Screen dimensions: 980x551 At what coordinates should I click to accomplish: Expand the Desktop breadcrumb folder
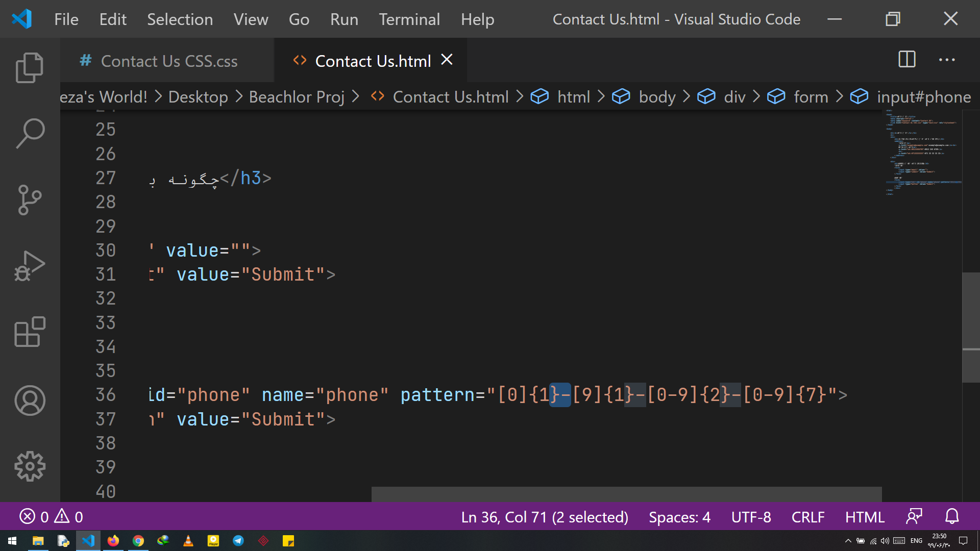[x=198, y=96]
